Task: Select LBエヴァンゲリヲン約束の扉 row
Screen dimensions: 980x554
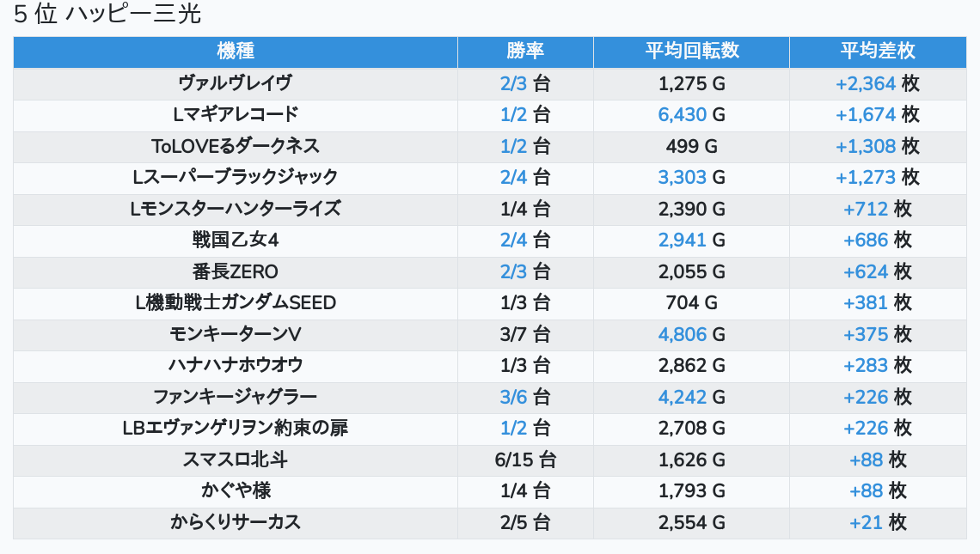Action: coord(235,428)
